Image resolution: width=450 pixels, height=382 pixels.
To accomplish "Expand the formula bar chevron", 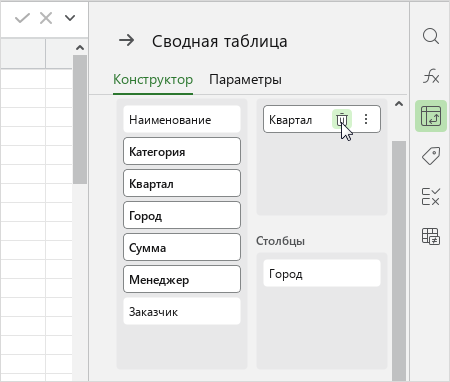I will pyautogui.click(x=70, y=18).
